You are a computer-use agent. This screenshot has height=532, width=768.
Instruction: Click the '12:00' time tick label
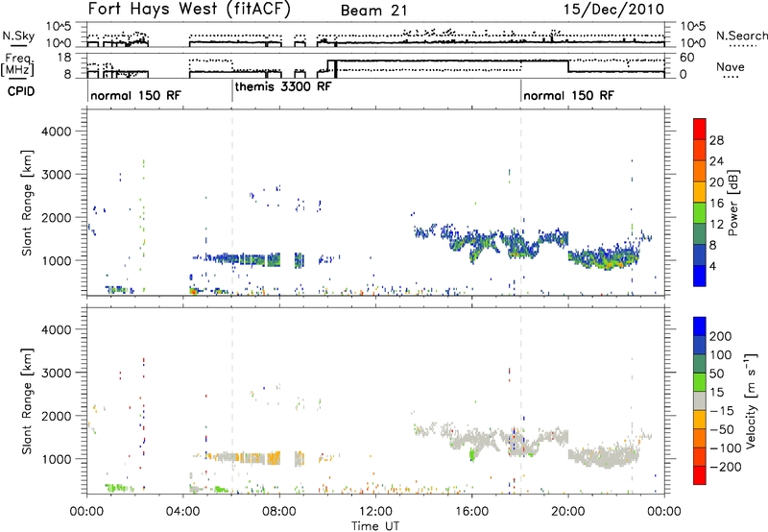pyautogui.click(x=375, y=512)
